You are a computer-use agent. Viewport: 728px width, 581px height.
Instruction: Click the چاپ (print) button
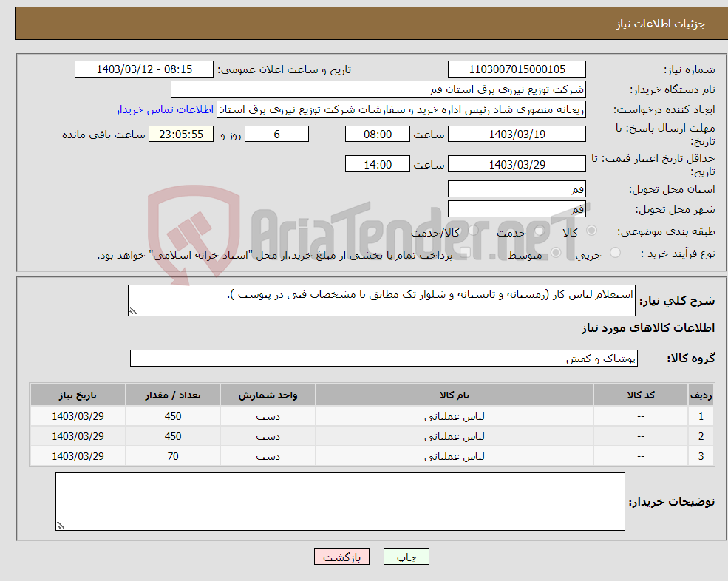click(406, 557)
